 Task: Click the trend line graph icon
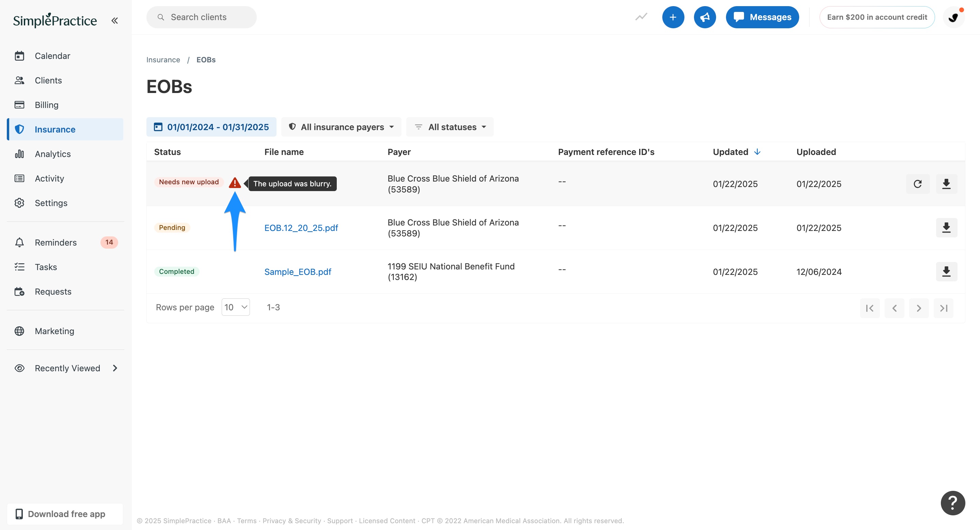[x=641, y=17]
